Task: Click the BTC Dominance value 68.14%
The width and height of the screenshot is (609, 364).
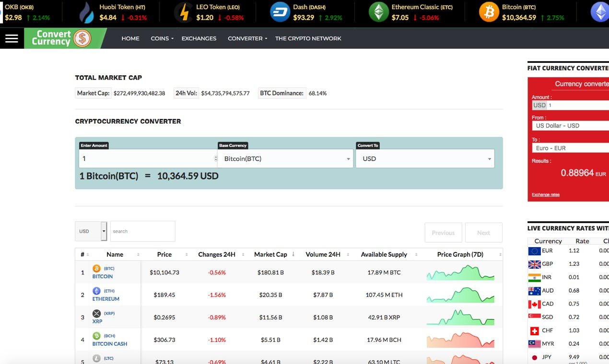Action: [x=317, y=93]
